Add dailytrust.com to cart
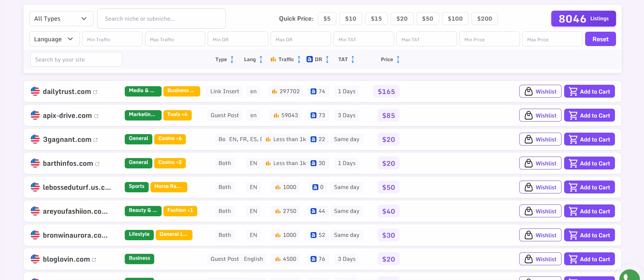 click(x=589, y=91)
